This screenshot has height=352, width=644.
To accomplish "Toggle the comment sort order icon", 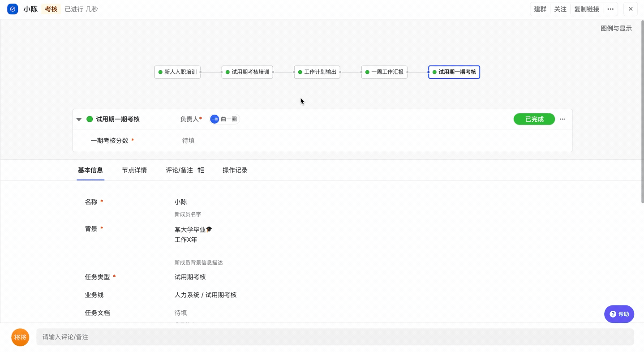I will [201, 170].
